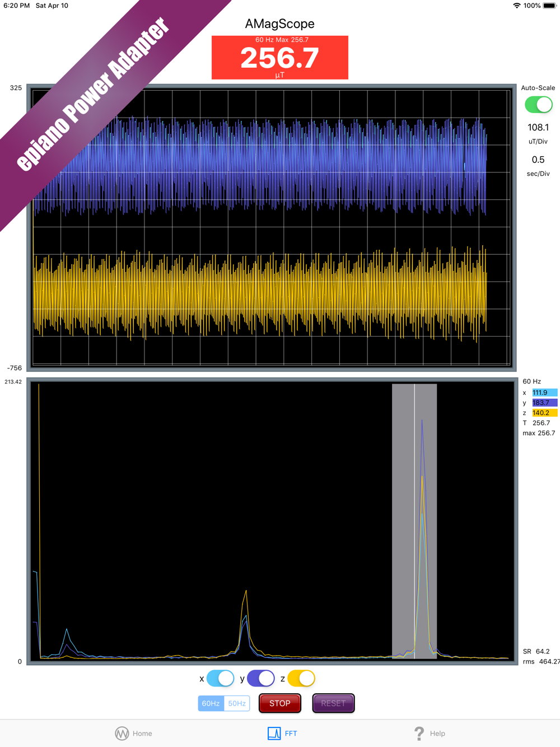Tap the battery icon in status bar

[549, 6]
